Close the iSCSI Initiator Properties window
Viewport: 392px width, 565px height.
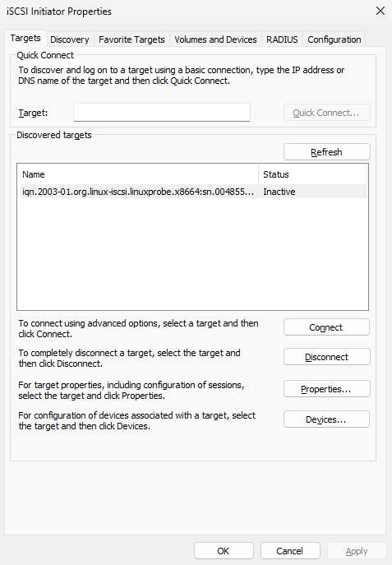click(x=380, y=11)
